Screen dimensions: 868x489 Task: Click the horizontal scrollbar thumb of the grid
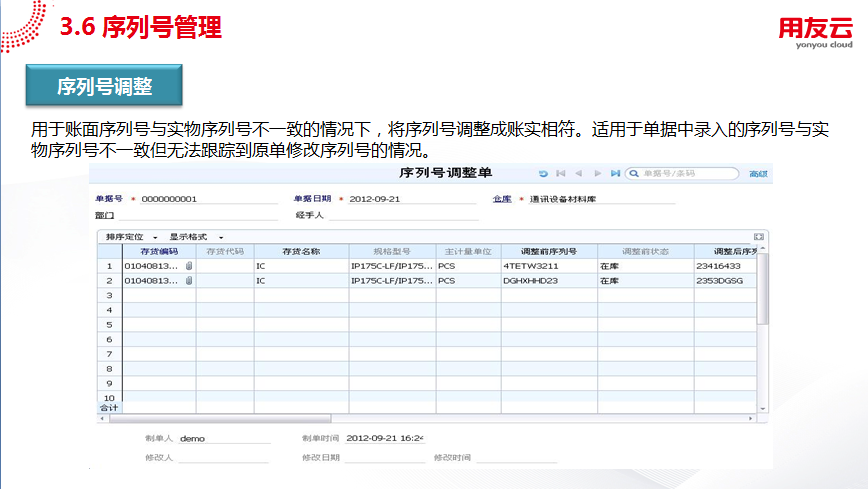click(220, 419)
